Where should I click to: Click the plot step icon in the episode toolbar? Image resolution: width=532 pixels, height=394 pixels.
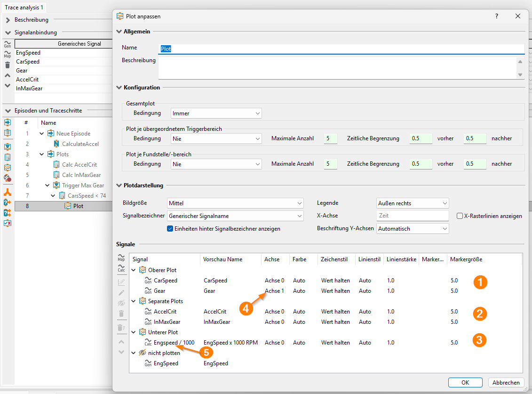tap(8, 168)
